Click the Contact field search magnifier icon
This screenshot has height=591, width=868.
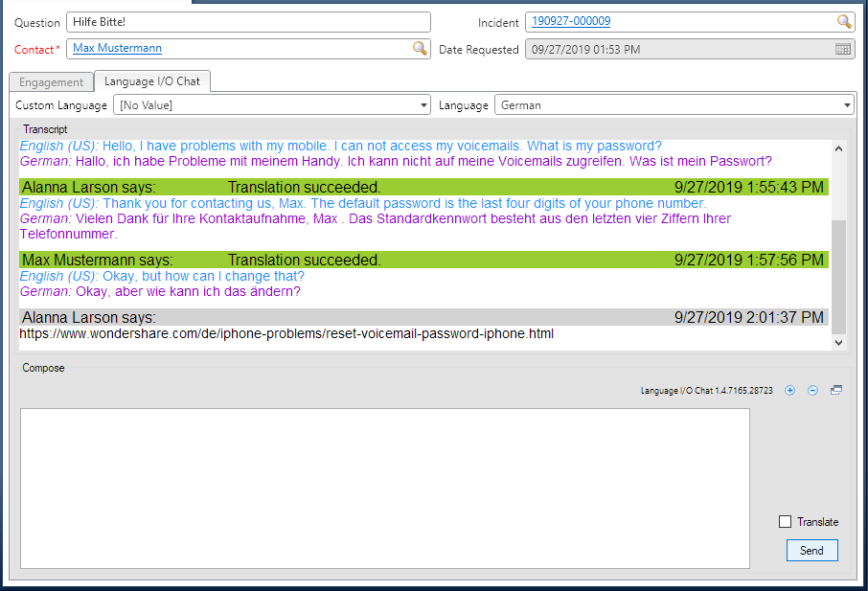(x=420, y=49)
